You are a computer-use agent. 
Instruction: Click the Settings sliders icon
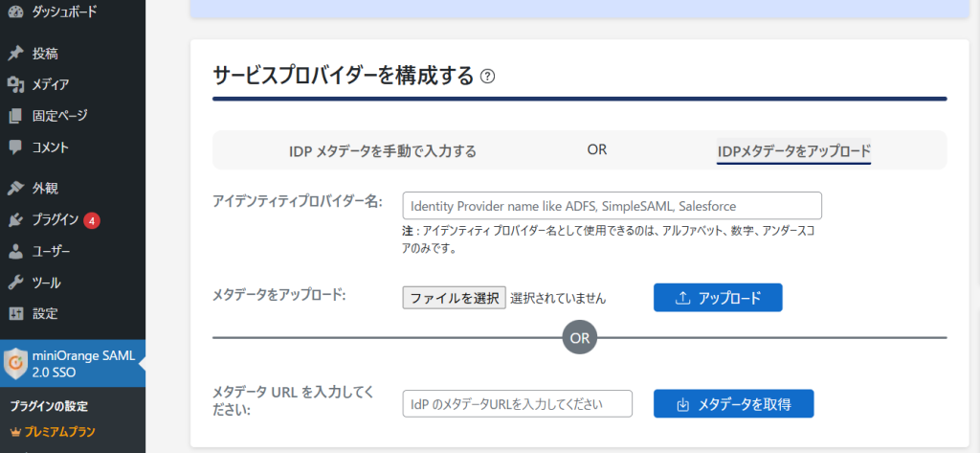15,313
